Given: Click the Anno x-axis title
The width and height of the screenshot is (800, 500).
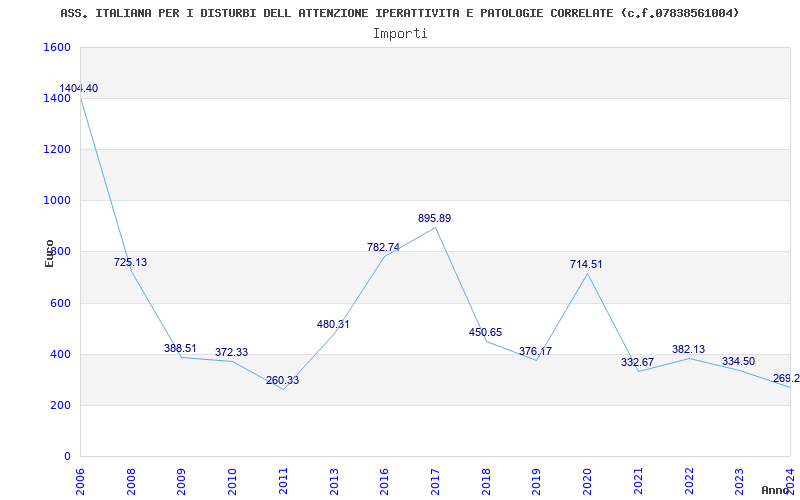Looking at the screenshot, I should click(776, 490).
